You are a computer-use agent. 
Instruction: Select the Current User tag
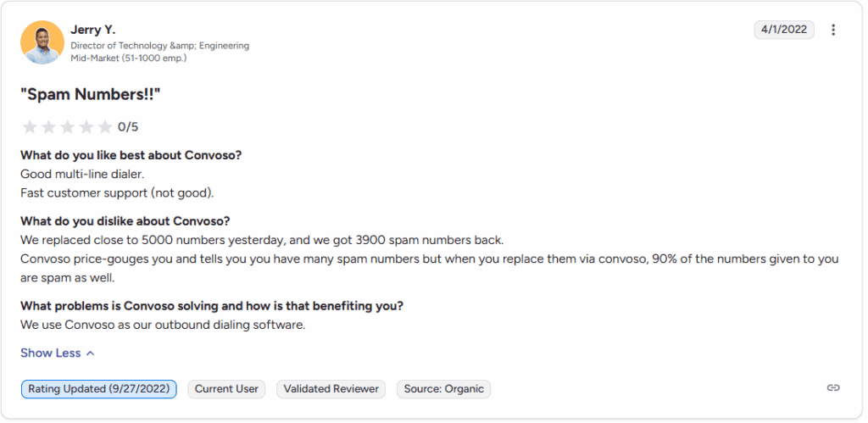226,389
